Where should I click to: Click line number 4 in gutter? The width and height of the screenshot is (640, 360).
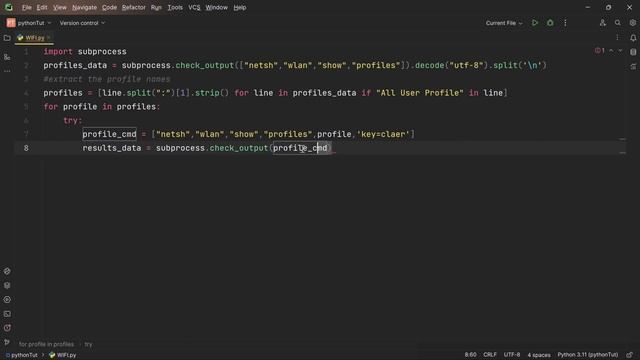[26, 93]
